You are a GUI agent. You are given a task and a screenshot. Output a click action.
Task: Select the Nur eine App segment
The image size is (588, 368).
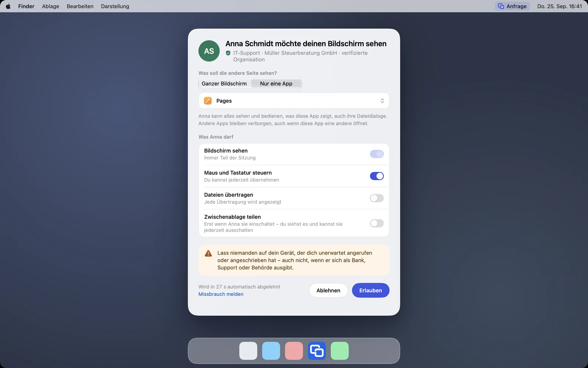tap(276, 84)
